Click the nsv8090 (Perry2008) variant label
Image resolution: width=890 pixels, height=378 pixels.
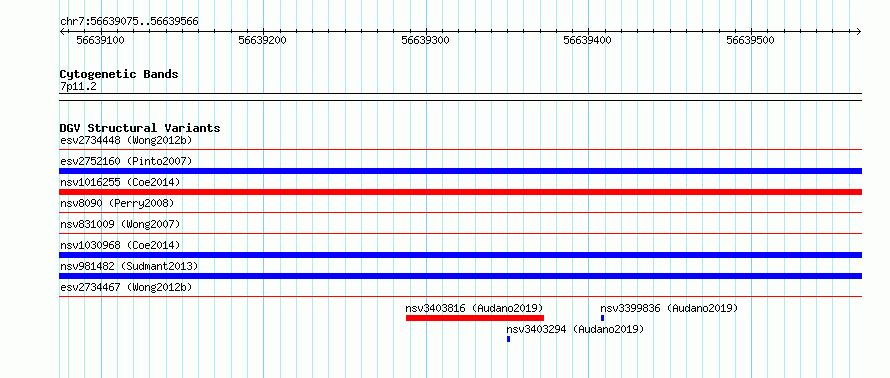coord(117,203)
